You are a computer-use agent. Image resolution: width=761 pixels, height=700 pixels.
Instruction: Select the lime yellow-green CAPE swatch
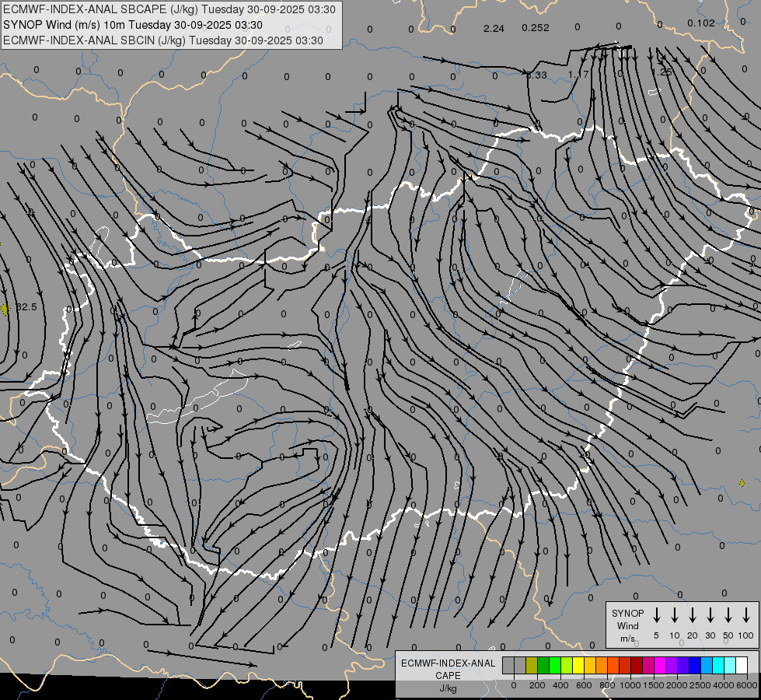tap(567, 665)
